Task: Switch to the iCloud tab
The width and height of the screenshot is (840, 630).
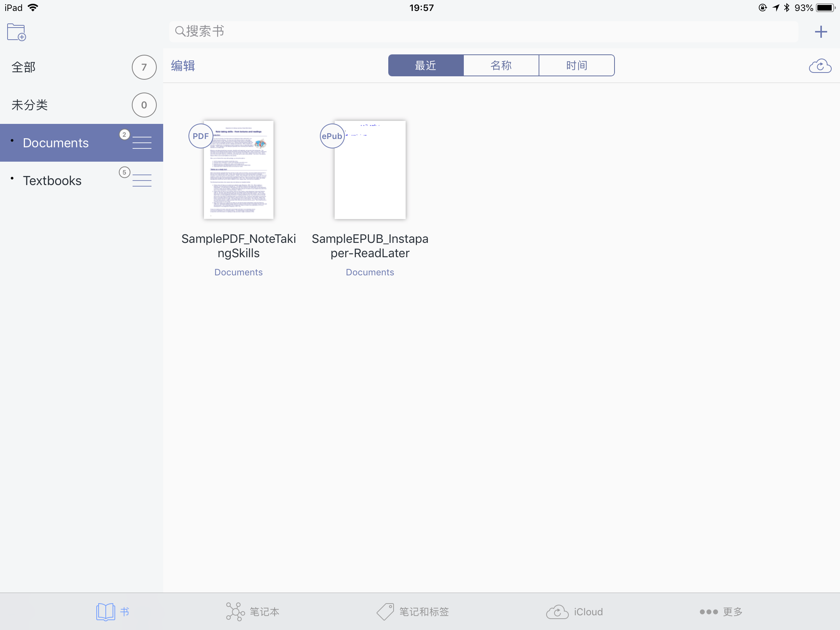Action: tap(574, 611)
